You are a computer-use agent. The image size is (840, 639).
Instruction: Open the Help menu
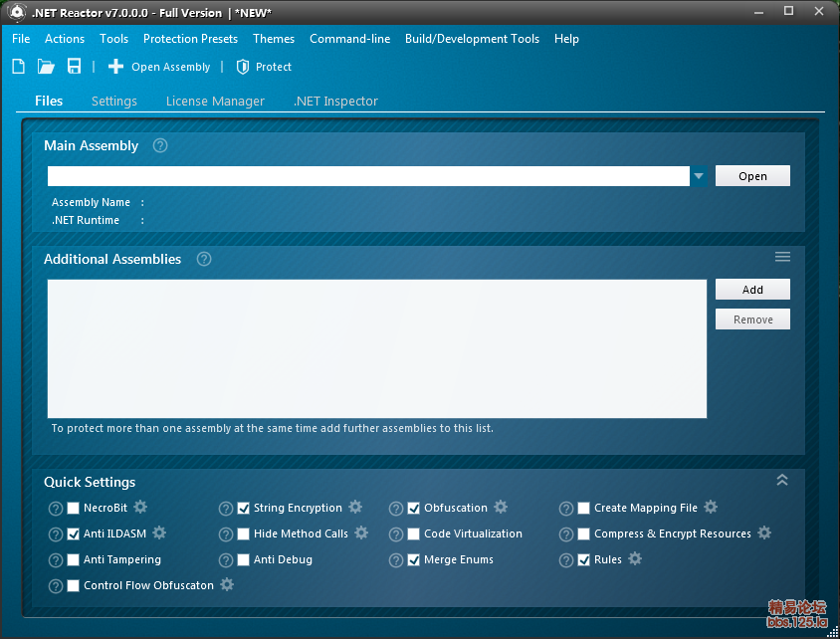pos(566,39)
